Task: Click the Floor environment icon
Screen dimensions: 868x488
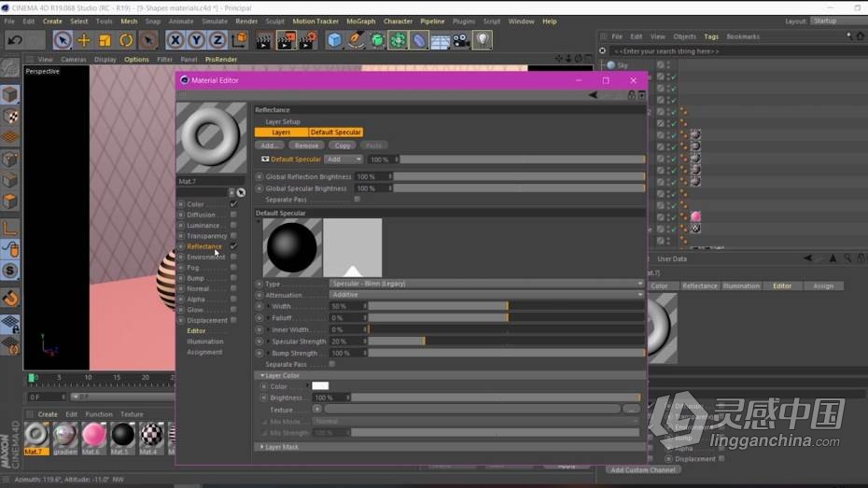Action: (441, 40)
